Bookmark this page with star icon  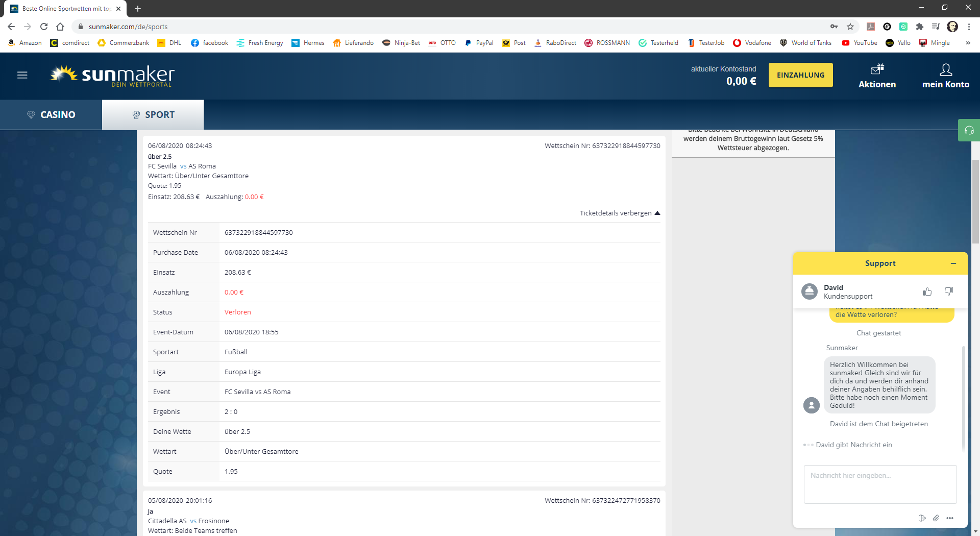pyautogui.click(x=850, y=27)
